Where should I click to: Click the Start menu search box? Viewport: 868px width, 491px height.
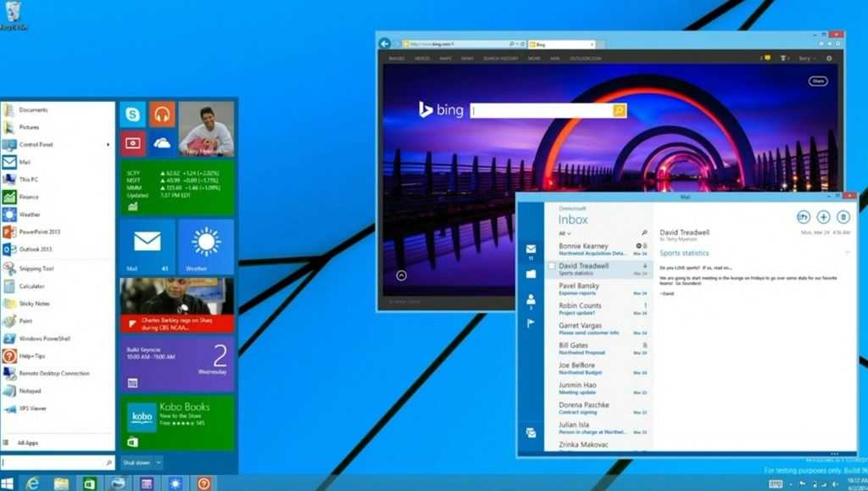click(x=58, y=462)
